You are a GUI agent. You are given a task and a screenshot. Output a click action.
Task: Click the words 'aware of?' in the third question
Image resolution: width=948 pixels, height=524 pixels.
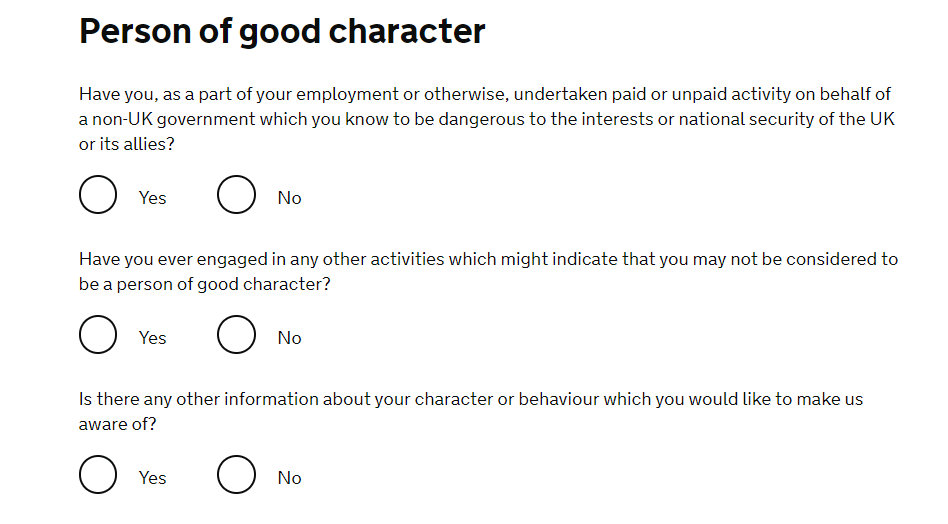tap(118, 424)
